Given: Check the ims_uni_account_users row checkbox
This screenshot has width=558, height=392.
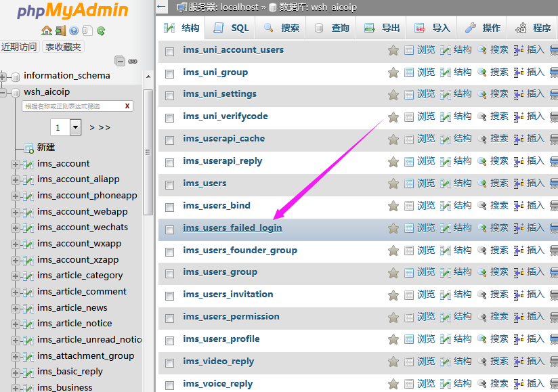Looking at the screenshot, I should point(170,51).
